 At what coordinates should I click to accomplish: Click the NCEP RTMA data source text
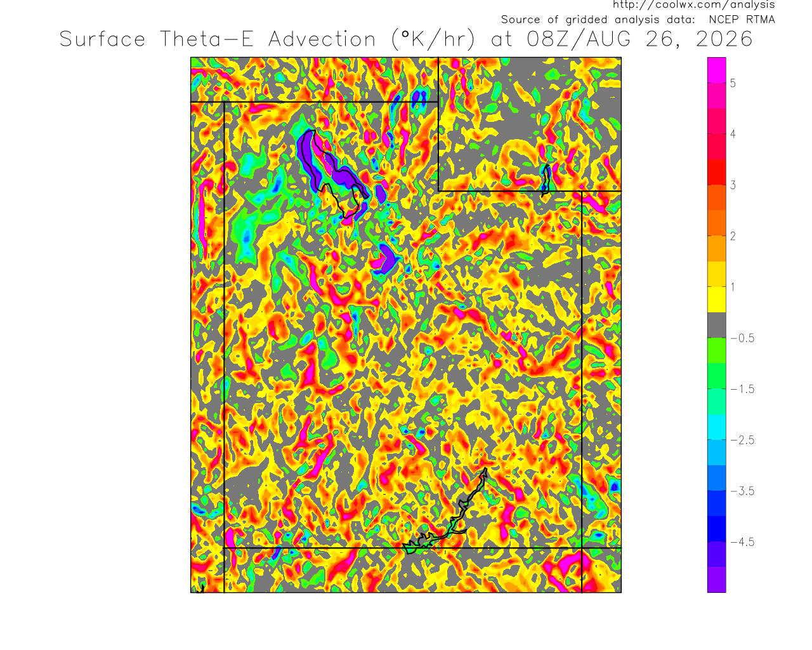742,20
